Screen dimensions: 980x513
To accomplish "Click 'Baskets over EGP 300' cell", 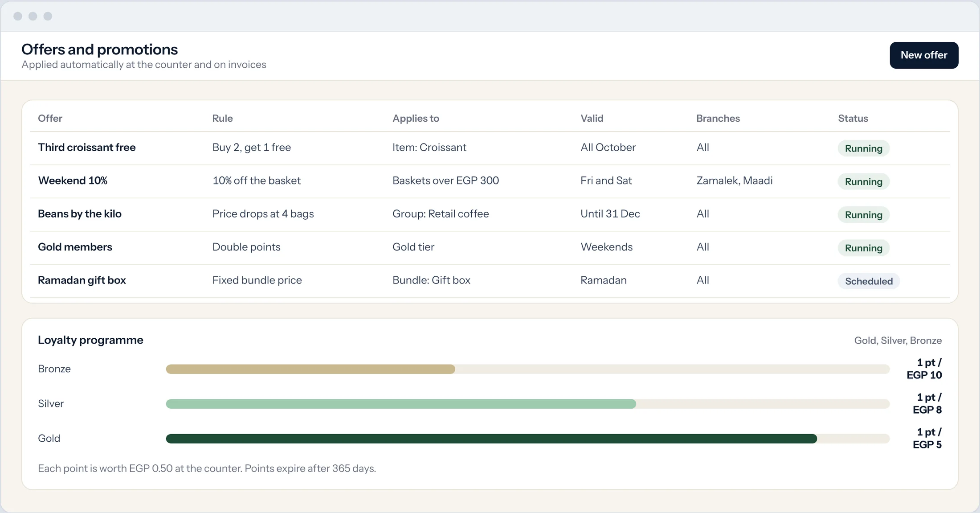I will coord(445,181).
